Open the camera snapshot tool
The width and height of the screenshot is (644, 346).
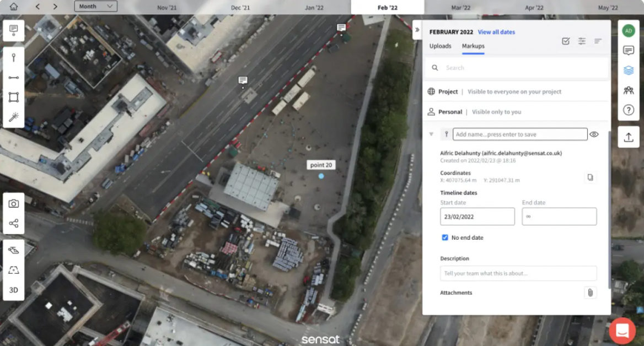[x=14, y=203]
